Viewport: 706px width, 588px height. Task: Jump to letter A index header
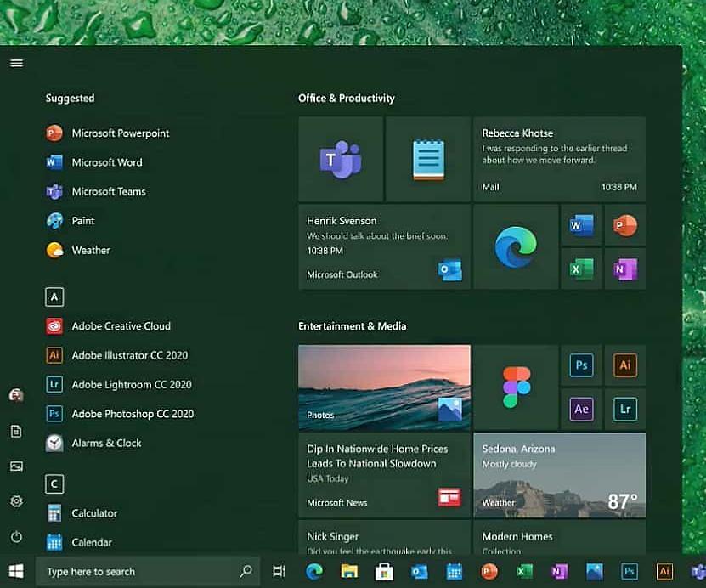point(54,297)
